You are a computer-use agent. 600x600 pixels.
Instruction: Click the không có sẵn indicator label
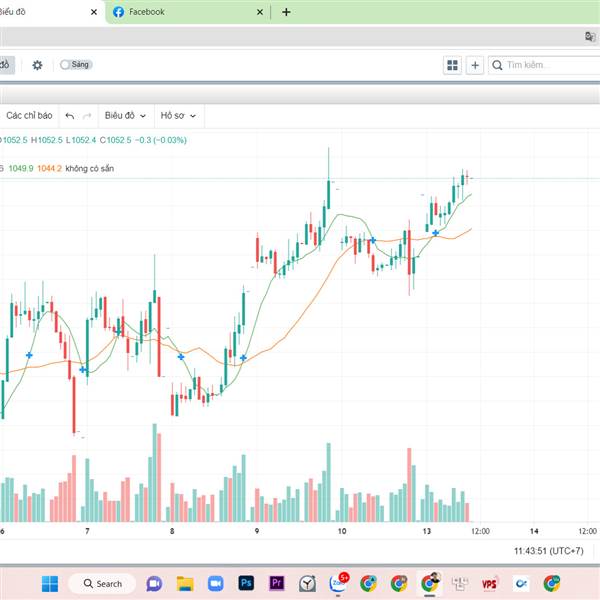[x=90, y=168]
